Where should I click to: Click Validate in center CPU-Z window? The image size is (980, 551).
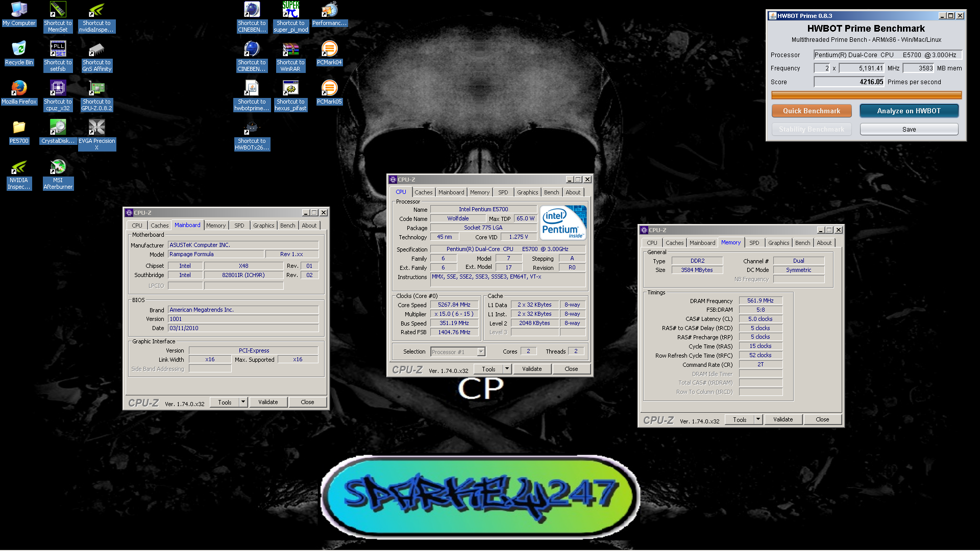click(x=532, y=369)
